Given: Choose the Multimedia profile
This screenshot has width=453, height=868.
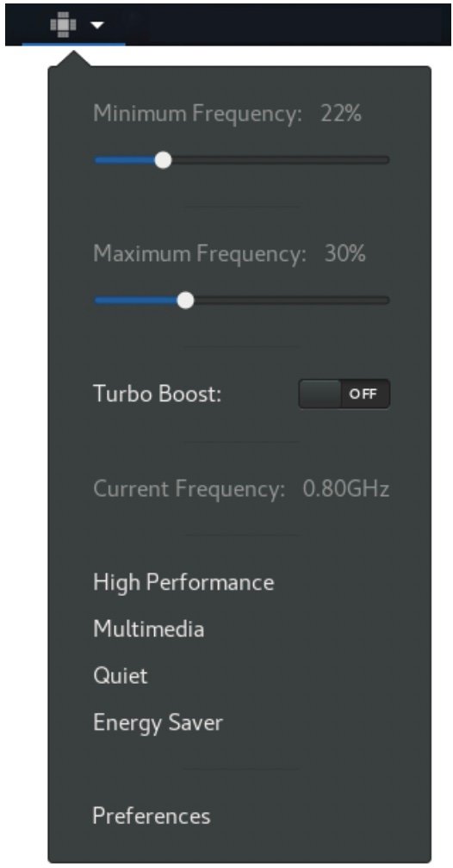Looking at the screenshot, I should 149,629.
